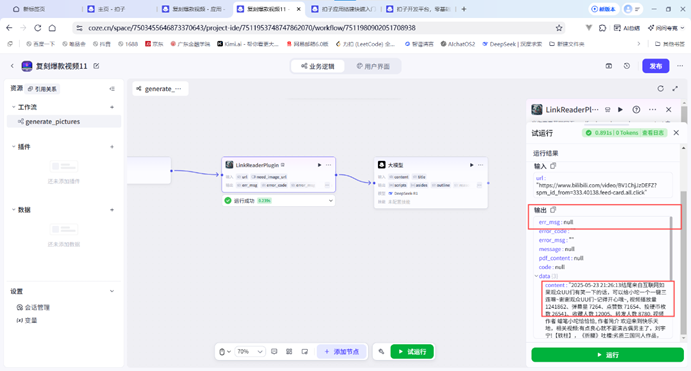Open LinkReaderPlugin node more menu on canvas
The height and width of the screenshot is (371, 691).
click(328, 165)
